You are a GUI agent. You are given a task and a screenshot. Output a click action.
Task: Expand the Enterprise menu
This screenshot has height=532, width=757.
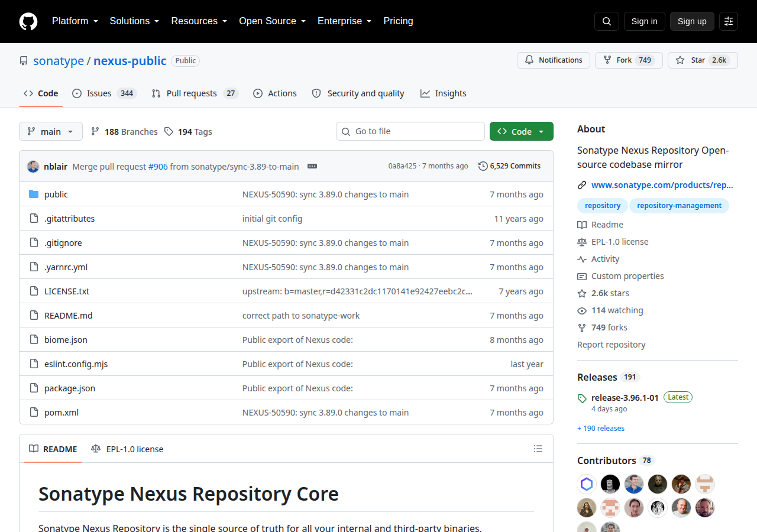[345, 21]
